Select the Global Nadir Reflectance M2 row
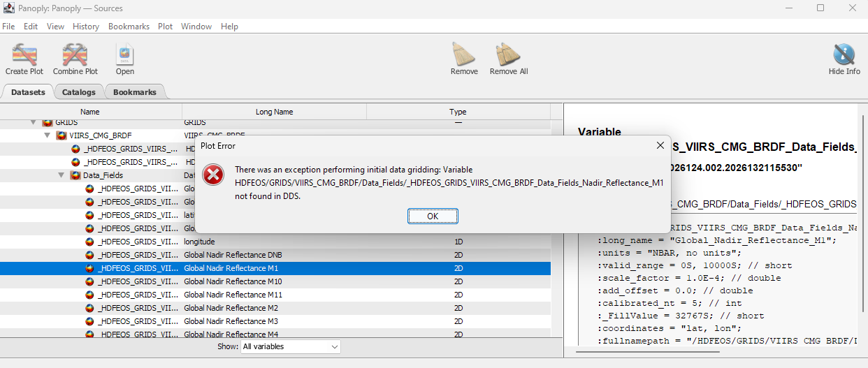Image resolution: width=868 pixels, height=368 pixels. pyautogui.click(x=275, y=308)
